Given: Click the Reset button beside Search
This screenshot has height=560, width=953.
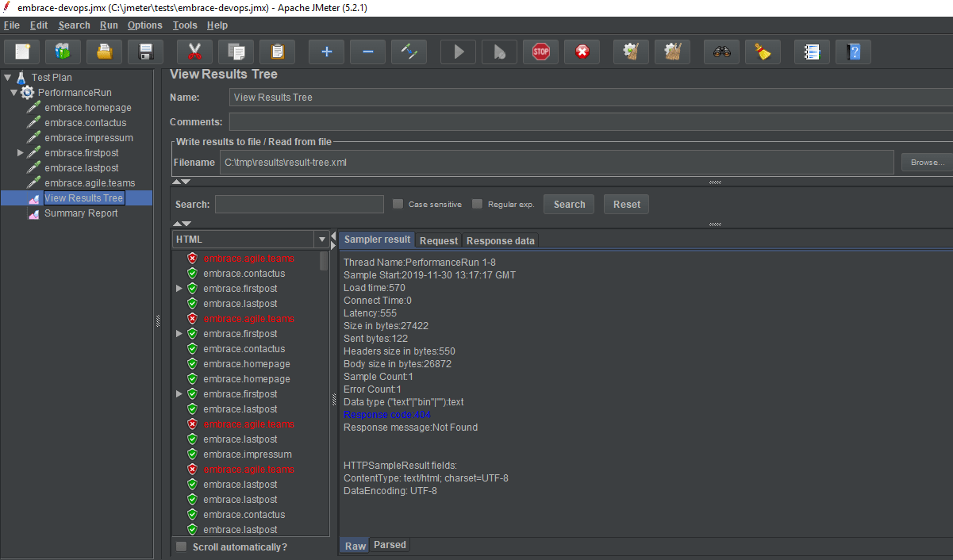Looking at the screenshot, I should pyautogui.click(x=626, y=204).
